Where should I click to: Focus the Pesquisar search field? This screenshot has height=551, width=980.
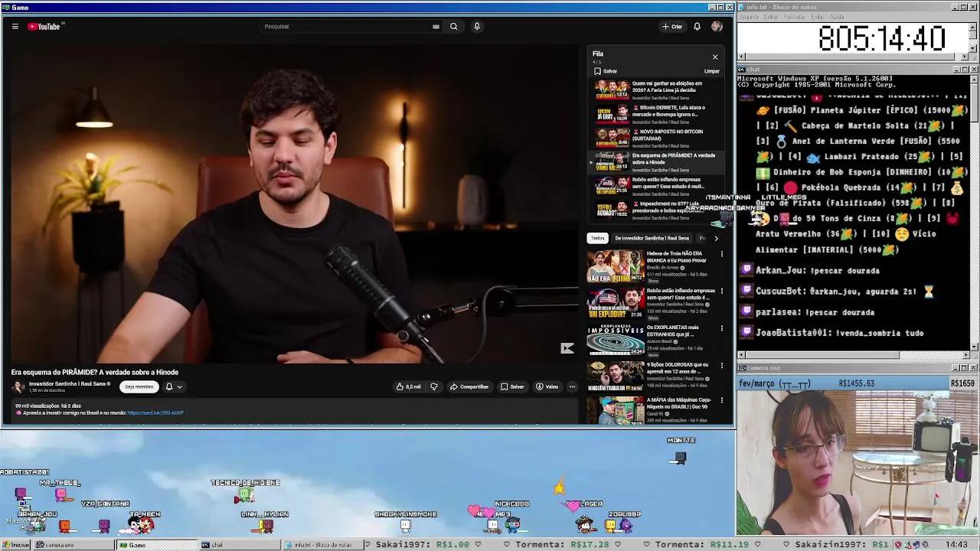345,26
